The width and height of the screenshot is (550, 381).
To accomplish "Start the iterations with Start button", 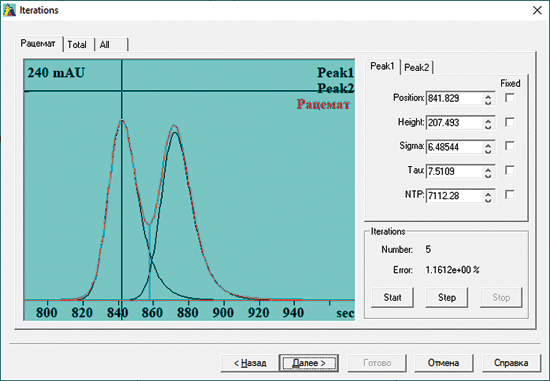I will coord(392,298).
